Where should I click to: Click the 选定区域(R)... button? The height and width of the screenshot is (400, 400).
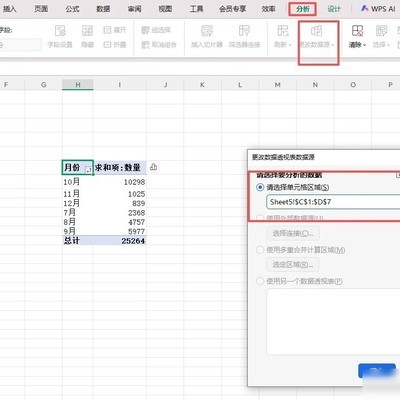tap(293, 265)
